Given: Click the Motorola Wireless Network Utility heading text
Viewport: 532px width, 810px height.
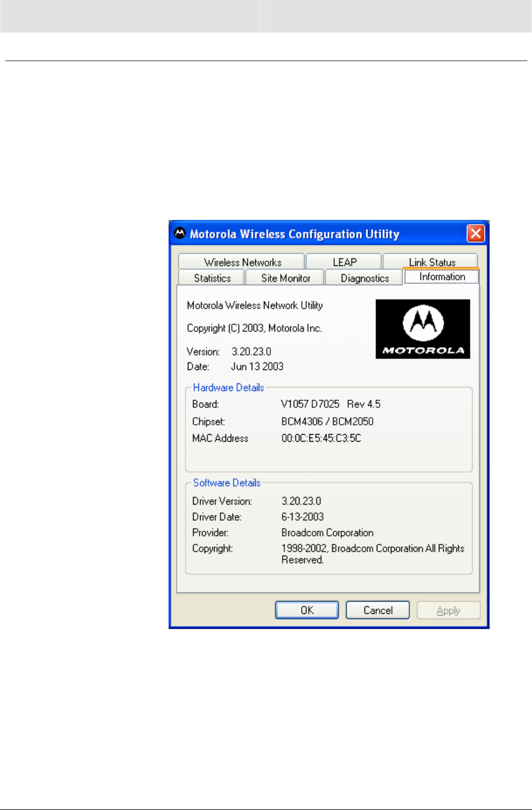Looking at the screenshot, I should (255, 305).
